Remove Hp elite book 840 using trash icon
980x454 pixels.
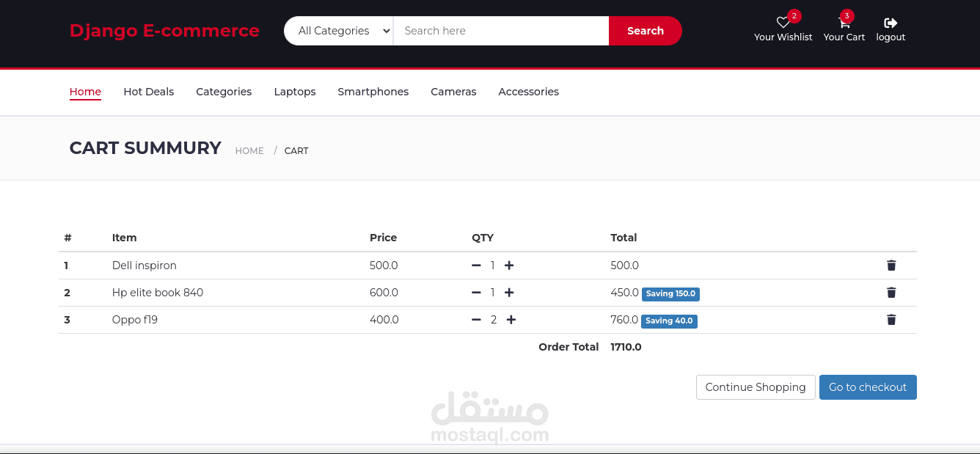(x=891, y=293)
